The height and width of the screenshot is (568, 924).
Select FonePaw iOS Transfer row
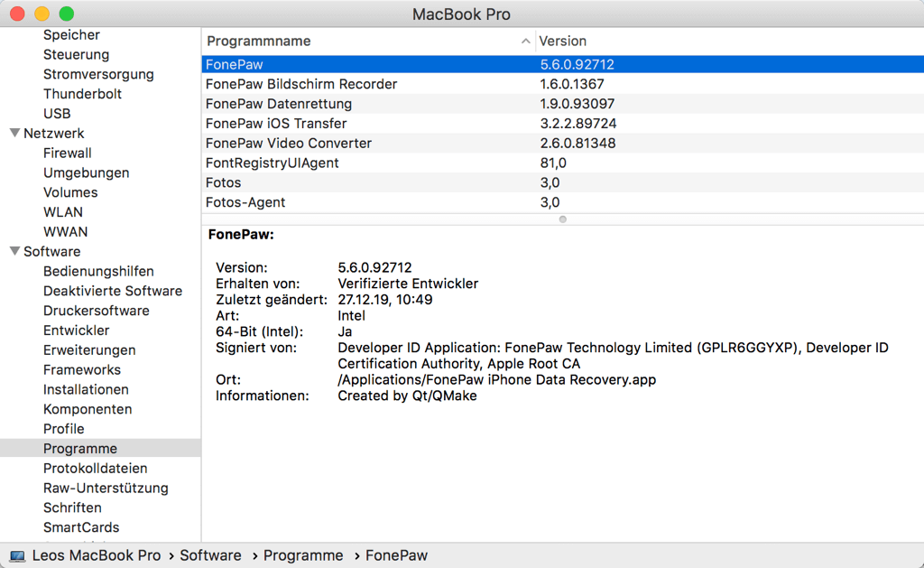pos(563,124)
